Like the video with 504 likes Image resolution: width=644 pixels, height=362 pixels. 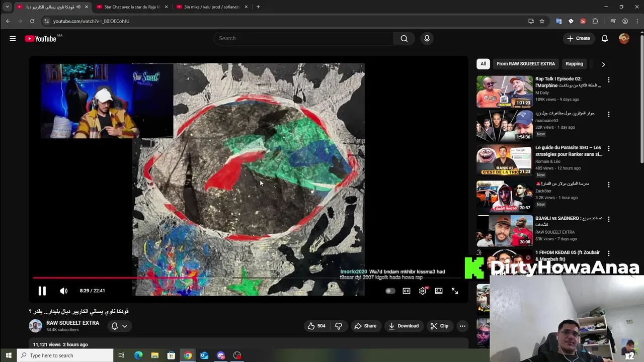point(316,326)
